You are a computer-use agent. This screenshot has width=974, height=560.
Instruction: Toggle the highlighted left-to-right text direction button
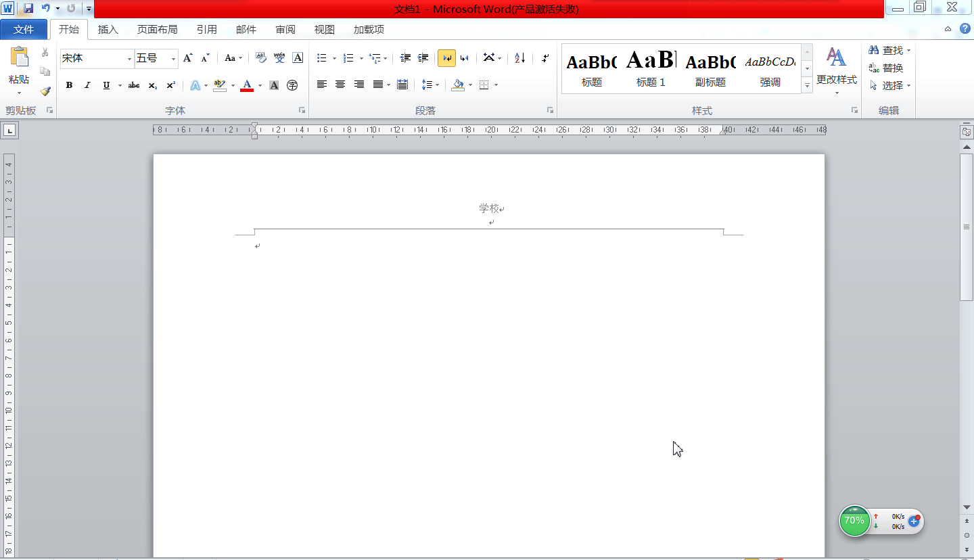pyautogui.click(x=446, y=58)
